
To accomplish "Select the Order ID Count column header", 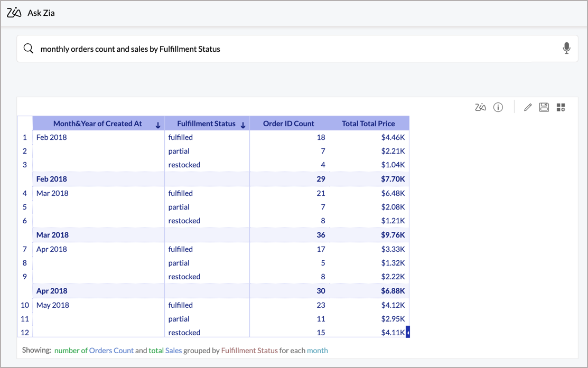I will [288, 124].
